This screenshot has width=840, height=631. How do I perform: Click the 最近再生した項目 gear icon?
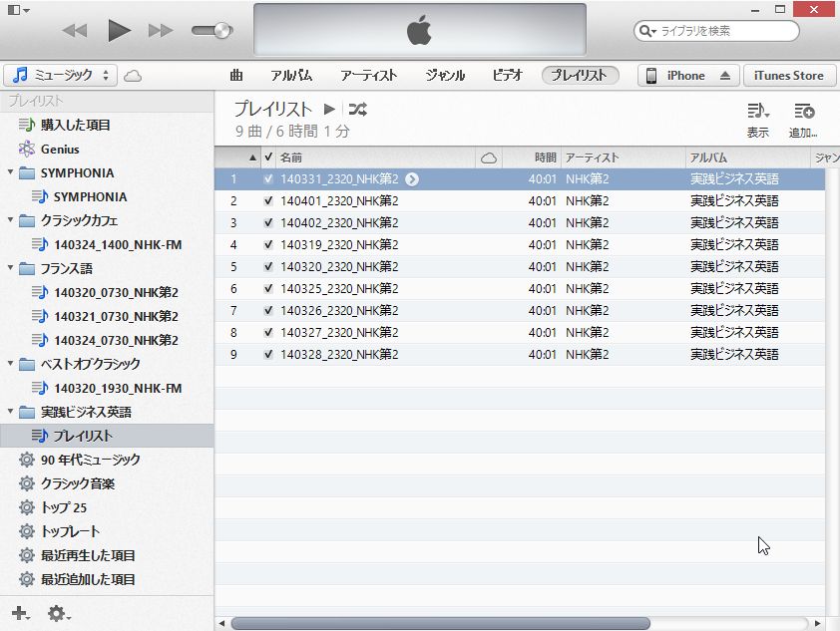click(x=27, y=555)
